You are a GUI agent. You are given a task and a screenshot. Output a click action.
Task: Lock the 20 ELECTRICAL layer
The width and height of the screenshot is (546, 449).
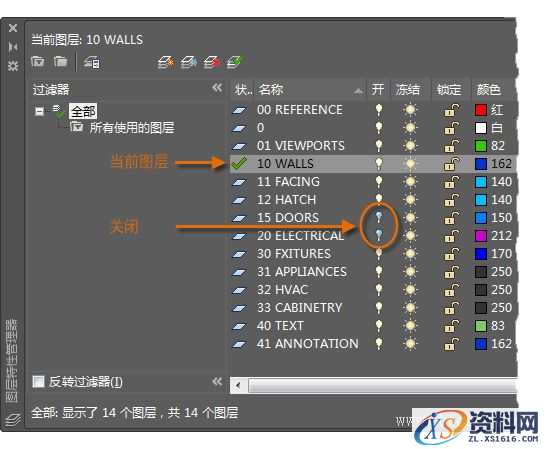(452, 236)
